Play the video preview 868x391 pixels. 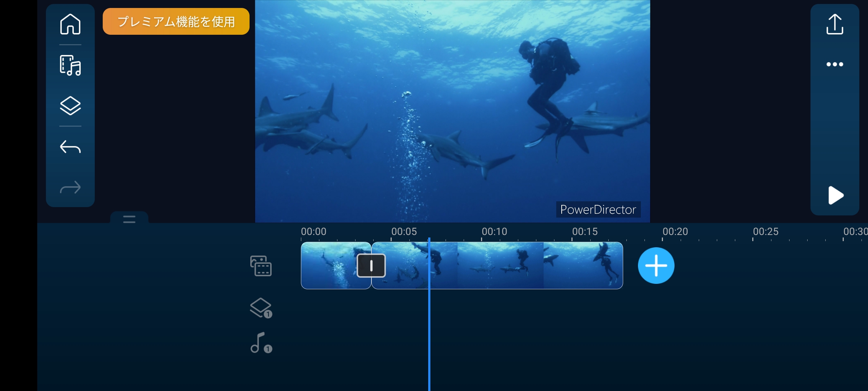click(835, 195)
